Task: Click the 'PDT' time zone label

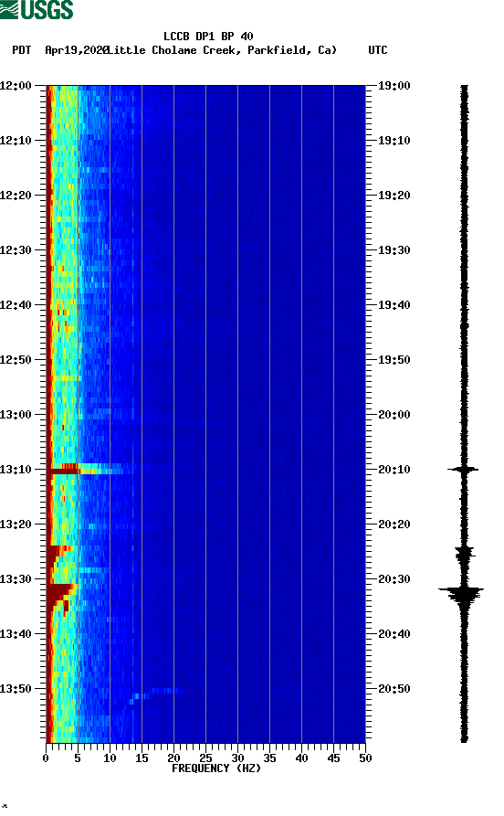Action: click(x=21, y=50)
